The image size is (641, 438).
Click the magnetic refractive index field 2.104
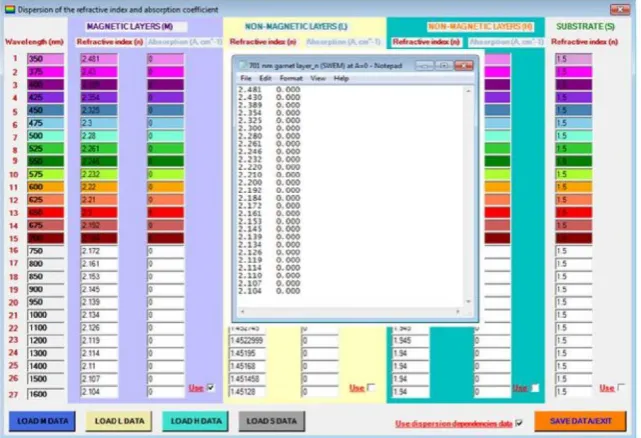99,392
